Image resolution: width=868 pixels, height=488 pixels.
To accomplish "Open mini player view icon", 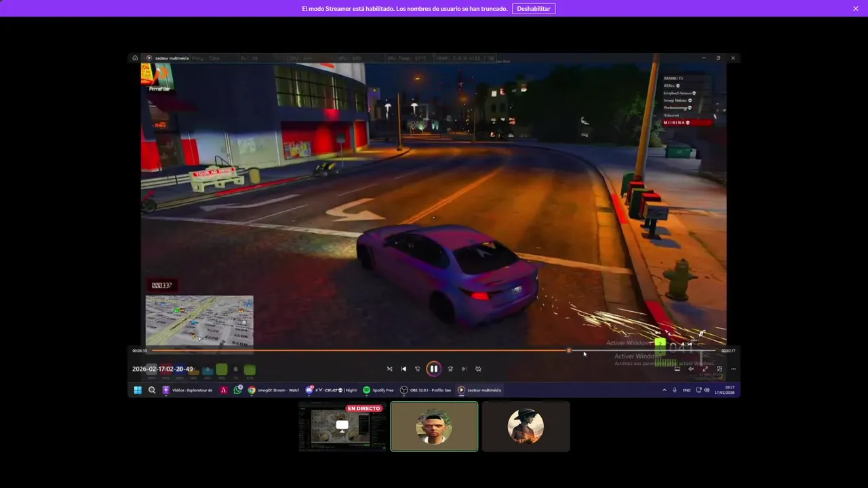I will tap(719, 369).
